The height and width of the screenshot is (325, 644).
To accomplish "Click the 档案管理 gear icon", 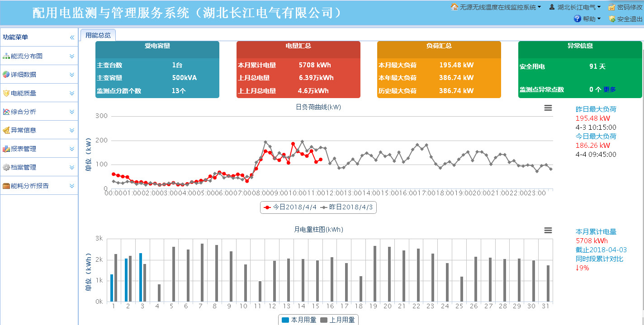I will pyautogui.click(x=6, y=167).
